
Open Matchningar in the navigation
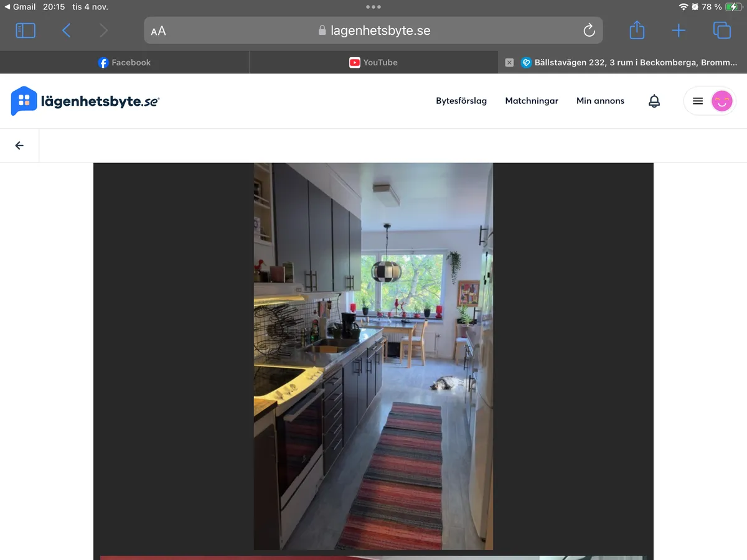[532, 101]
